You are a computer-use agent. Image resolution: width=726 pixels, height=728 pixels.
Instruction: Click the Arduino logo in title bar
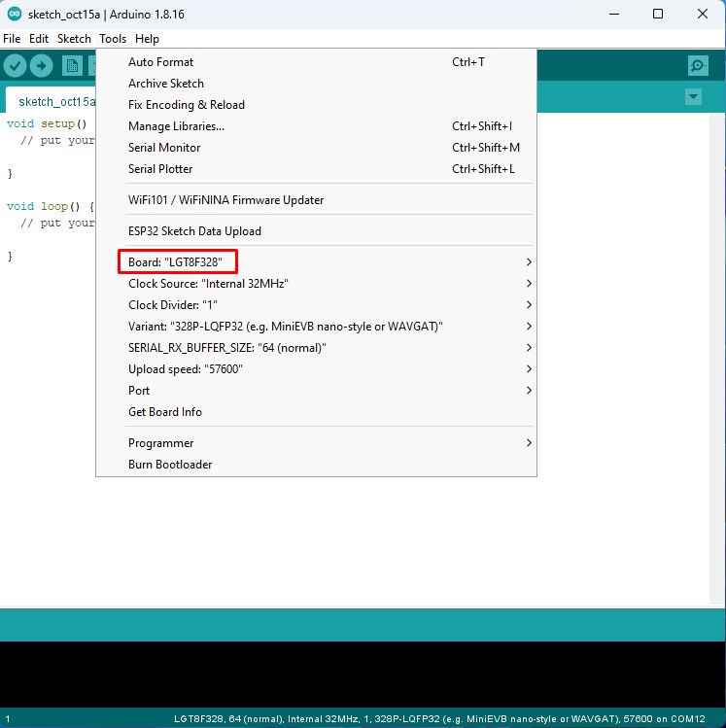click(13, 14)
